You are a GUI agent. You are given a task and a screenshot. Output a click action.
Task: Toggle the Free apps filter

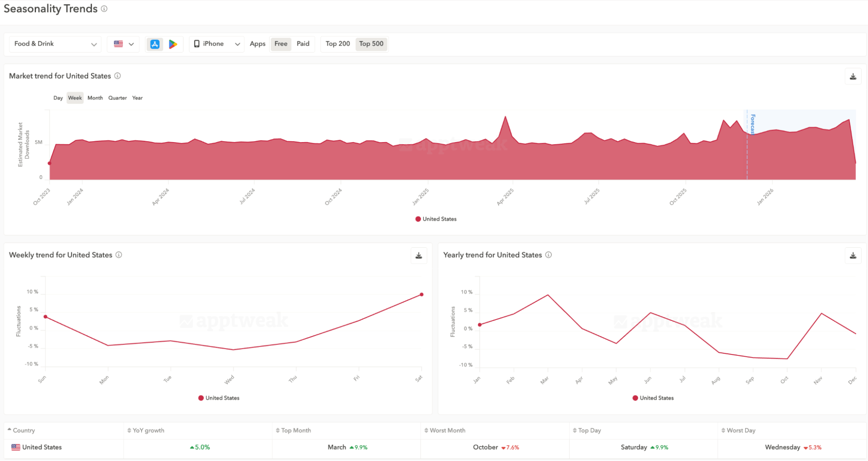pos(281,44)
